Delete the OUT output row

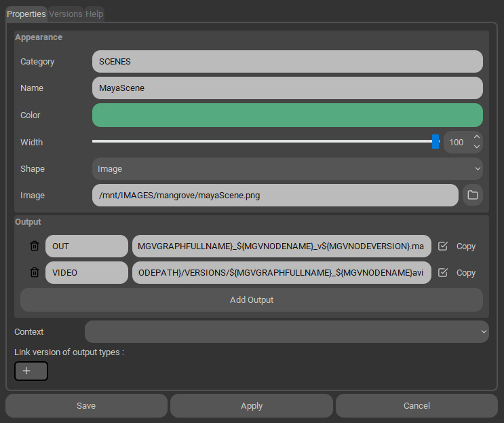pos(35,246)
